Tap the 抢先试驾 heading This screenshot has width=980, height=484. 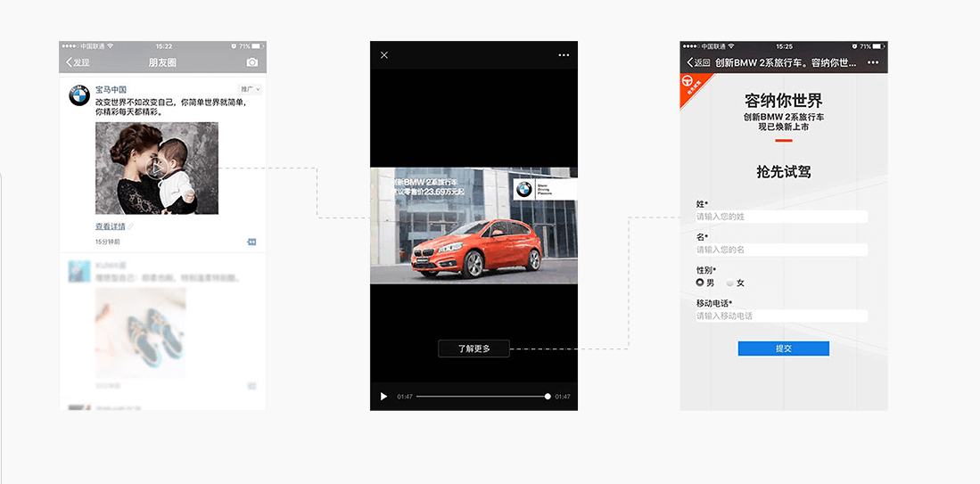point(784,172)
